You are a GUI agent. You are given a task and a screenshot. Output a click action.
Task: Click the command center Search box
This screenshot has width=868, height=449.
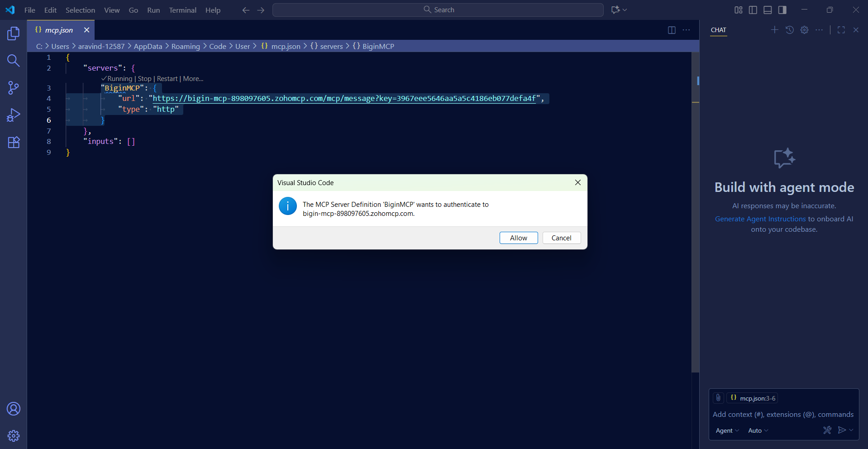(438, 10)
